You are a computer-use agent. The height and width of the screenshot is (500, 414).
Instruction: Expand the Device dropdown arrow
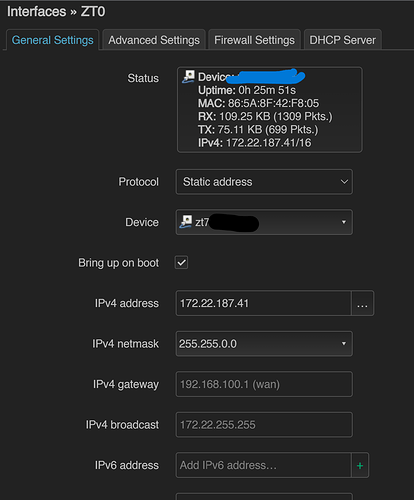point(344,222)
